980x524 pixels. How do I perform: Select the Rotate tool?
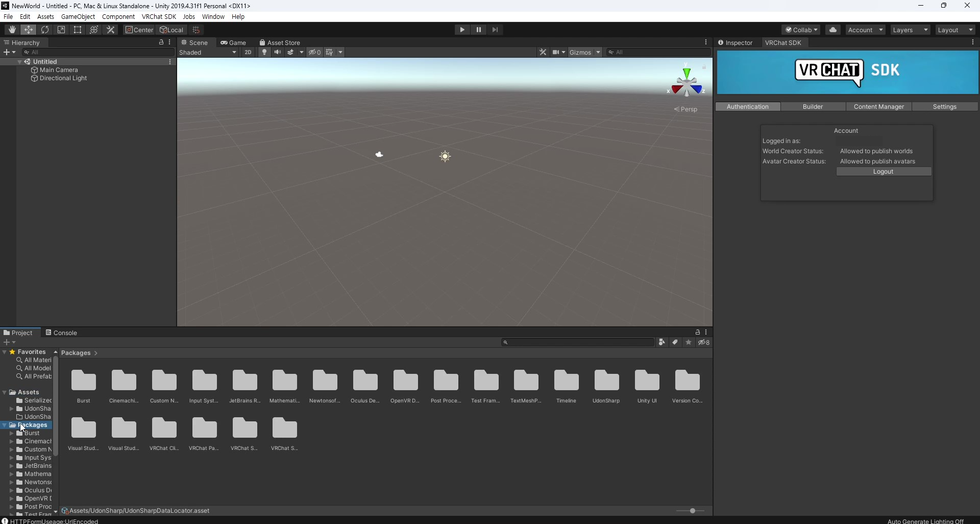(x=45, y=30)
